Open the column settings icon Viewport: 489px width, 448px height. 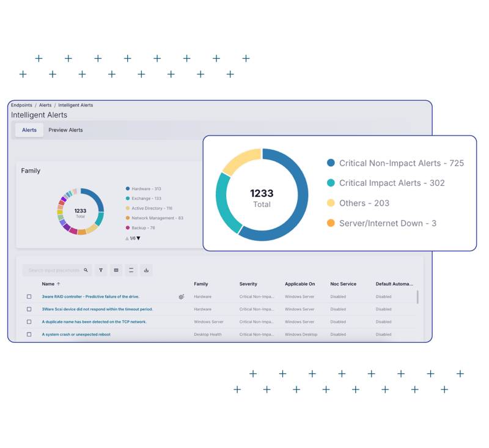click(x=116, y=270)
